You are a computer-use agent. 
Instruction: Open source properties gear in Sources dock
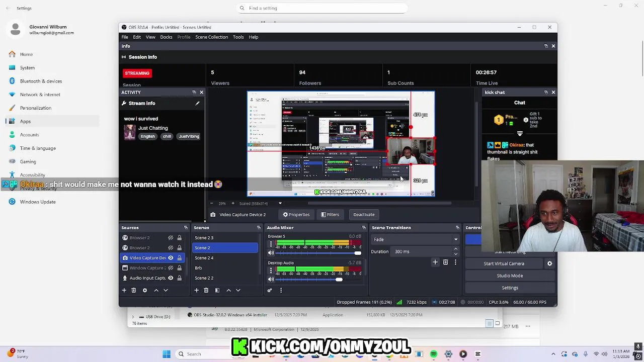click(x=145, y=290)
